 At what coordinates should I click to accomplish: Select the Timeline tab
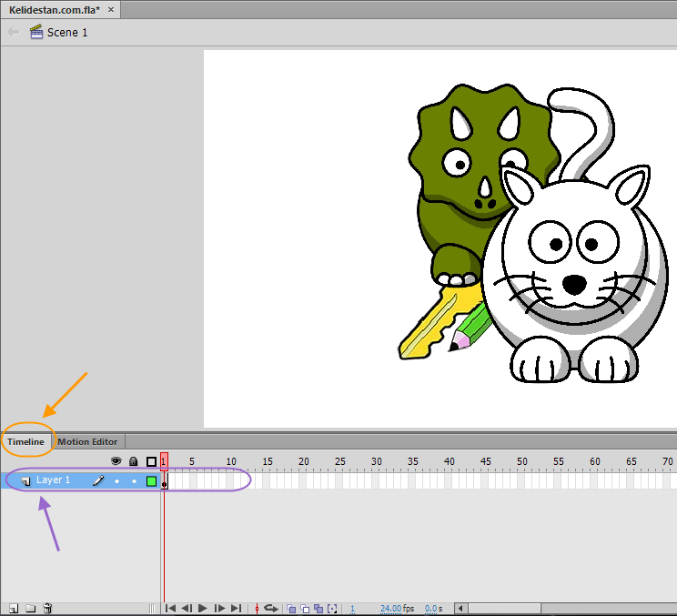coord(25,441)
